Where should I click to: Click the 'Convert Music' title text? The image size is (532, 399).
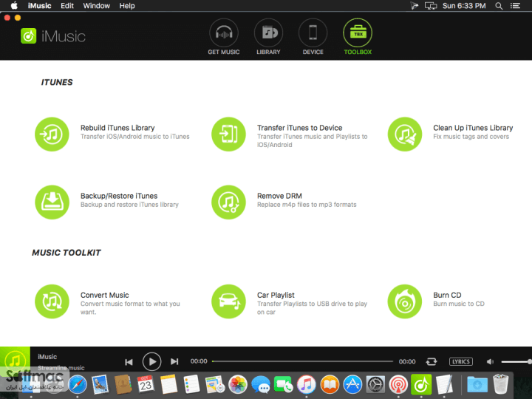[x=104, y=295]
